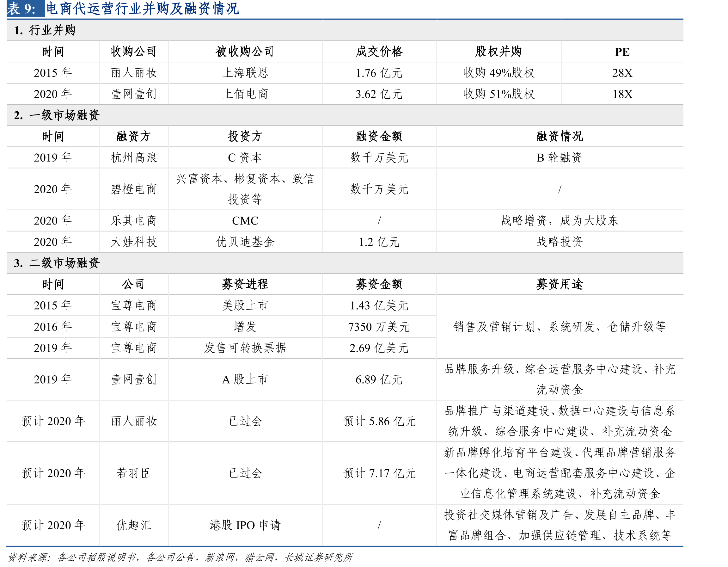Select cell 收购 49%股权
Image resolution: width=728 pixels, height=567 pixels.
499,73
